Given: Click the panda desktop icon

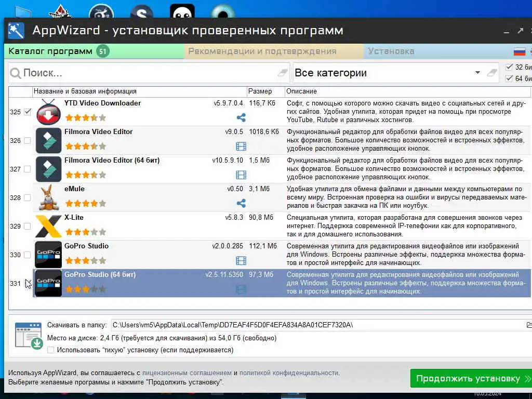Looking at the screenshot, I should (182, 11).
